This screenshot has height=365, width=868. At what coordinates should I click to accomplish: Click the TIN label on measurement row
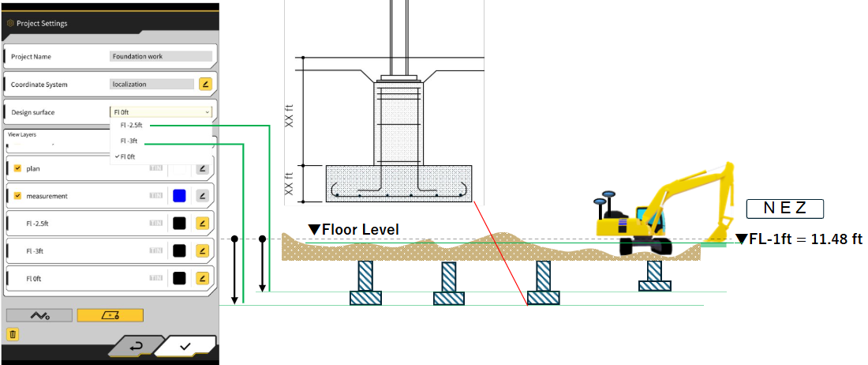tap(156, 195)
